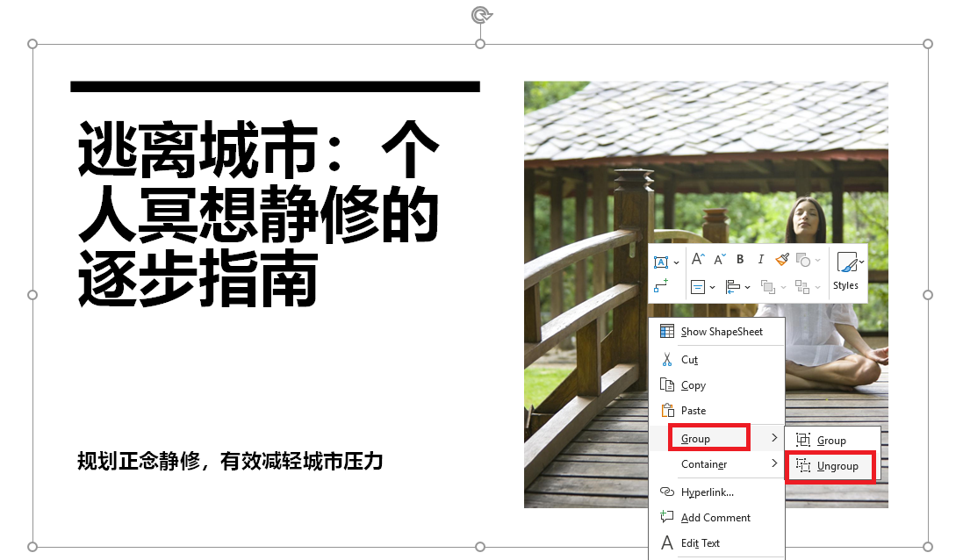Select the connector tool icon
Viewport: 963px width, 560px height.
(661, 286)
